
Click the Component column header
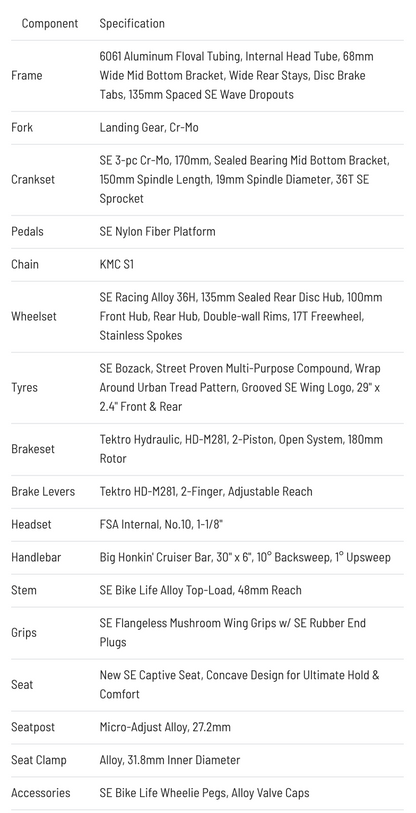tap(50, 23)
